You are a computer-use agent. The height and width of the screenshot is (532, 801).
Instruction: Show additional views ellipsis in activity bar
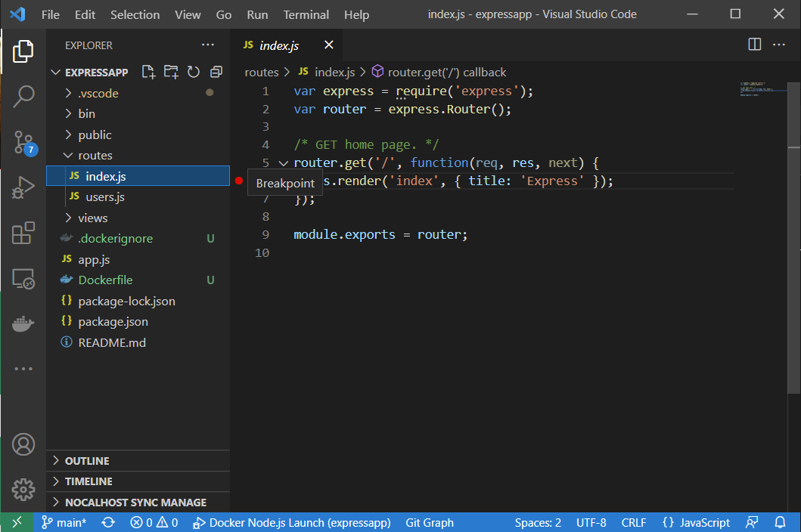[x=23, y=368]
